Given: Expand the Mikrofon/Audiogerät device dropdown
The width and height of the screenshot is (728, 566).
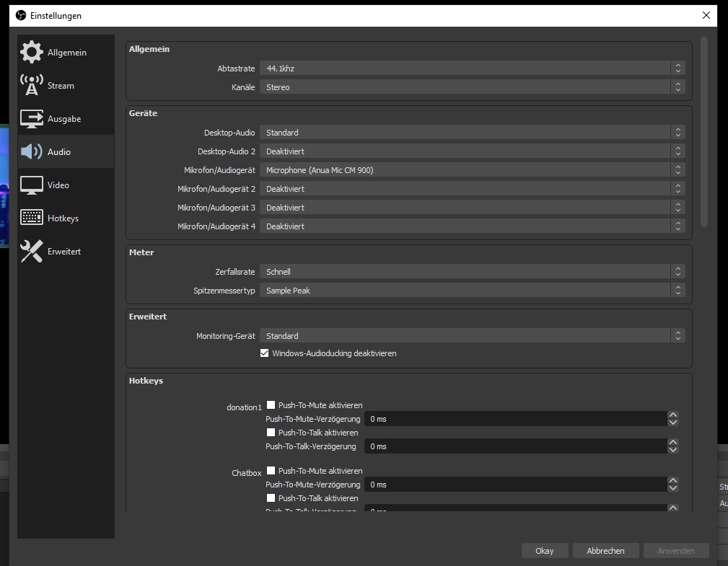Looking at the screenshot, I should tap(472, 170).
